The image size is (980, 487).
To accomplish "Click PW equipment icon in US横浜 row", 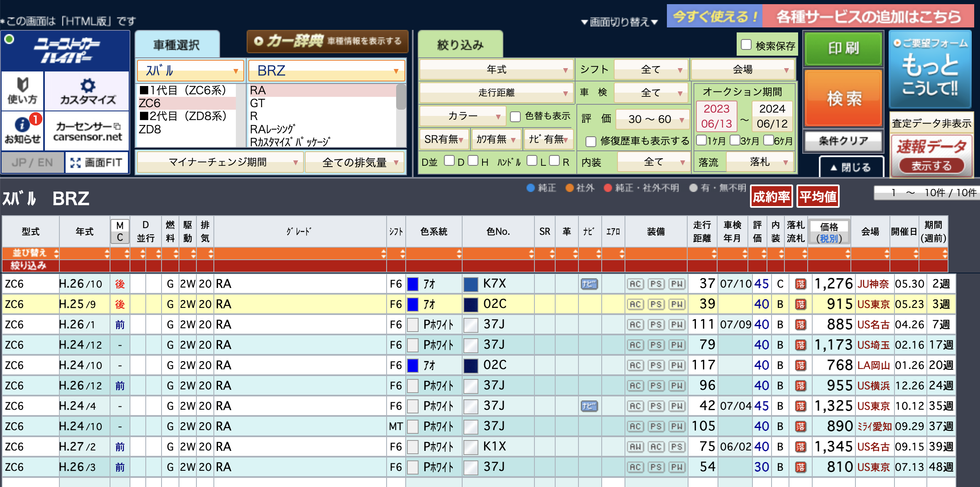I will click(677, 386).
